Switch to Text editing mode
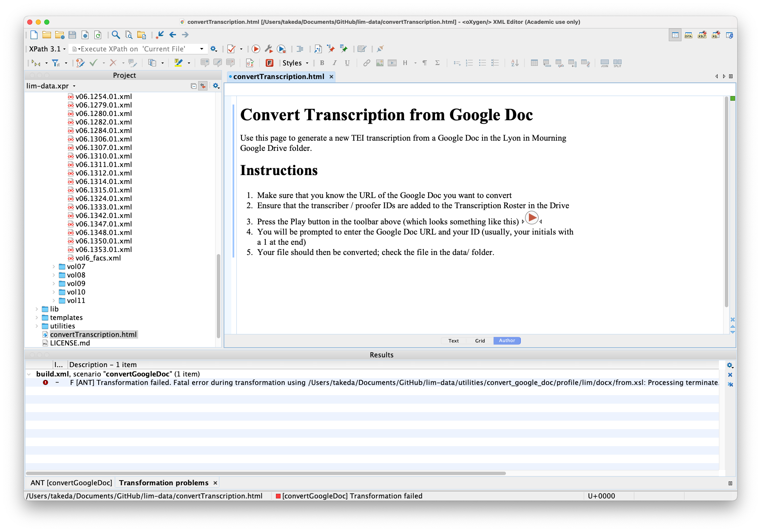This screenshot has width=761, height=532. pos(453,340)
